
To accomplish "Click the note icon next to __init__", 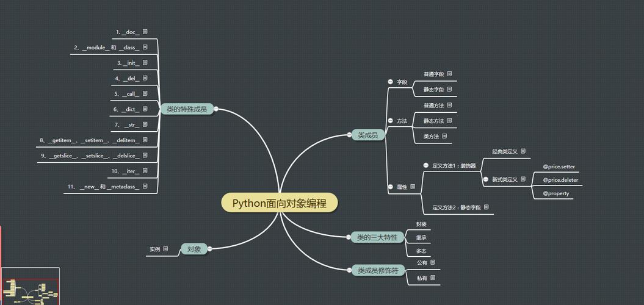I will pos(145,62).
